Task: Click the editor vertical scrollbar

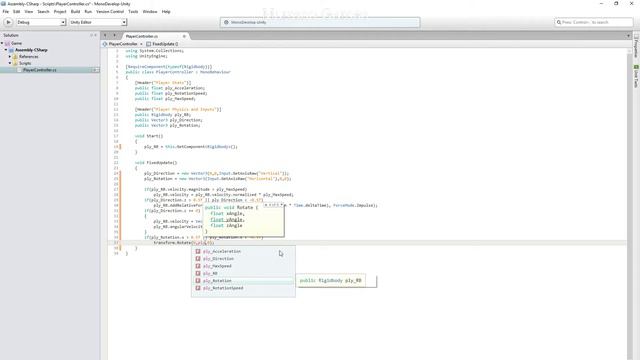Action: point(629,204)
